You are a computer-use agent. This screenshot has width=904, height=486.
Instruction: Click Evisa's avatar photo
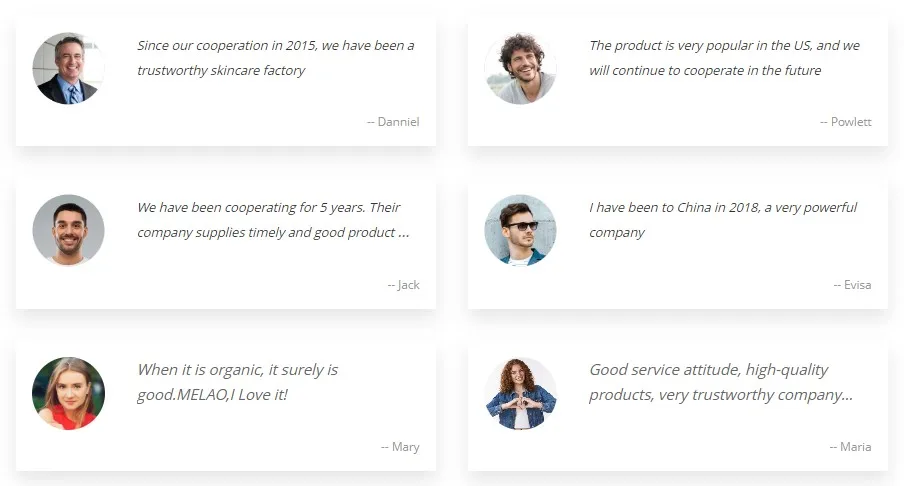coord(520,230)
